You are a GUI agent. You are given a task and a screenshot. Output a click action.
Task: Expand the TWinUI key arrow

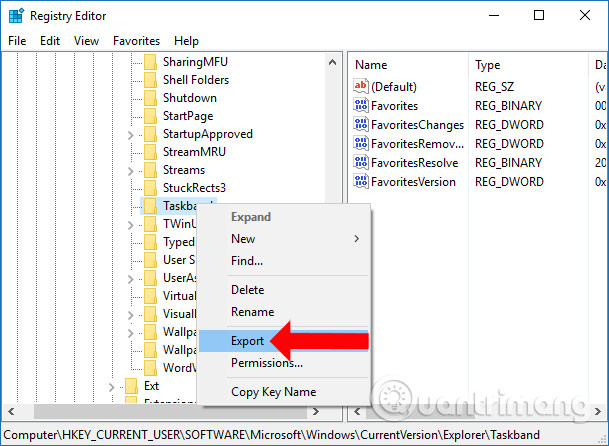(130, 225)
